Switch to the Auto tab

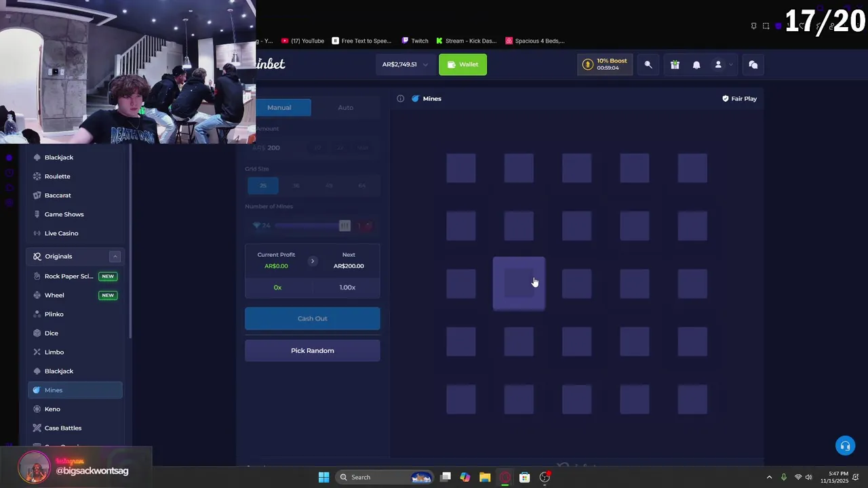click(x=346, y=107)
